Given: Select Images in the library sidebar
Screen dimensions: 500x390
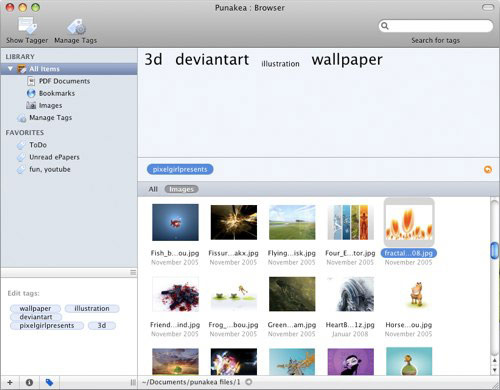Looking at the screenshot, I should pyautogui.click(x=50, y=105).
